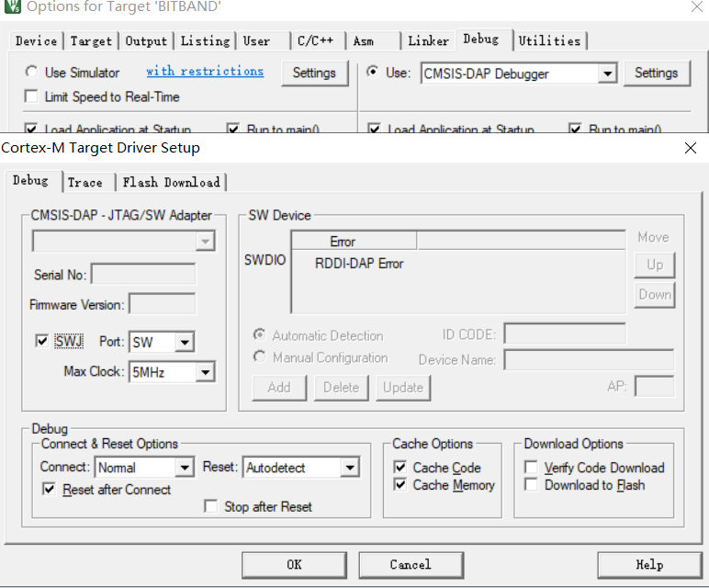Open the Utilities tab
The height and width of the screenshot is (588, 709).
click(x=549, y=40)
